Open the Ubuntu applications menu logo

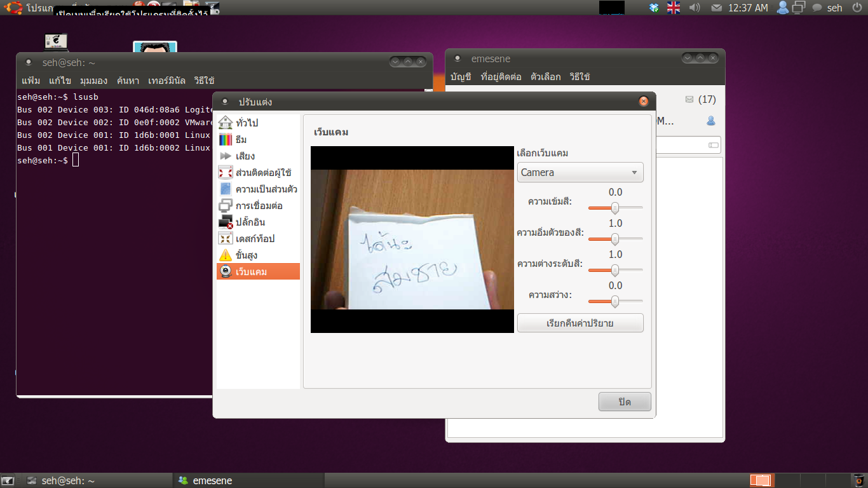coord(13,8)
